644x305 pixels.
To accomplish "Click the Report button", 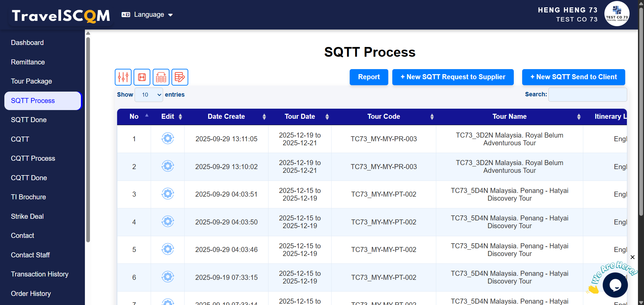I will [x=368, y=77].
